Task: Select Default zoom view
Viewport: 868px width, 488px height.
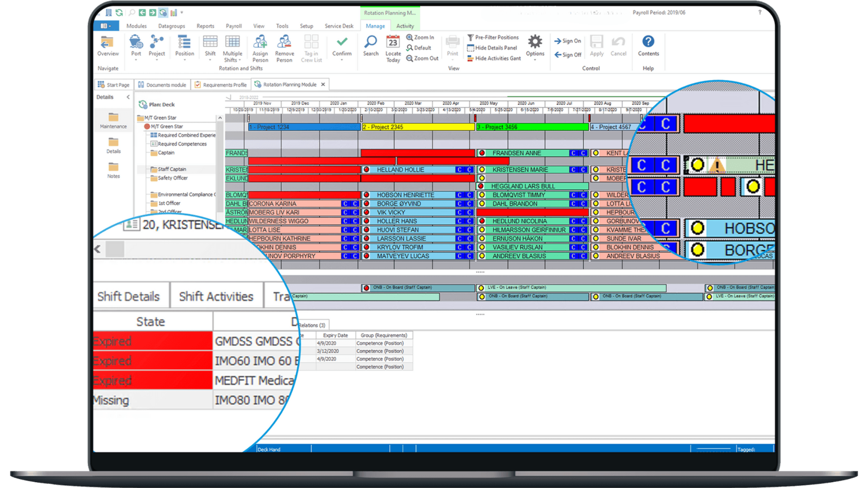Action: tap(419, 48)
